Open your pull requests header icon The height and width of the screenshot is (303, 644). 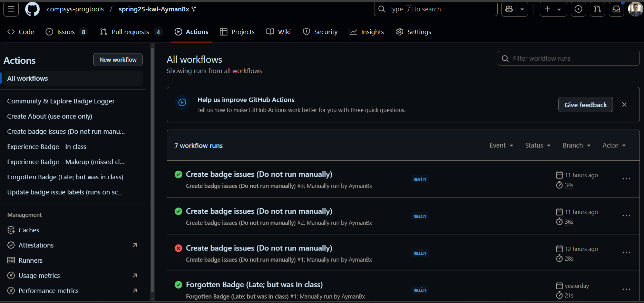pyautogui.click(x=597, y=9)
